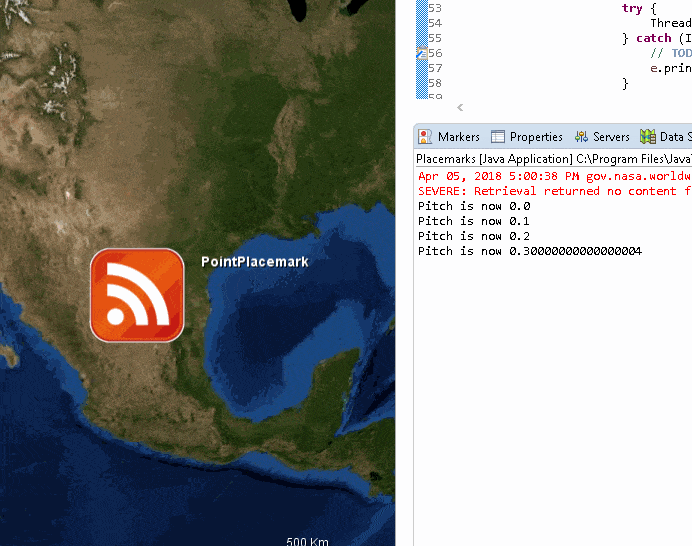Click line number 53 in the editor
The height and width of the screenshot is (546, 692).
tap(435, 8)
